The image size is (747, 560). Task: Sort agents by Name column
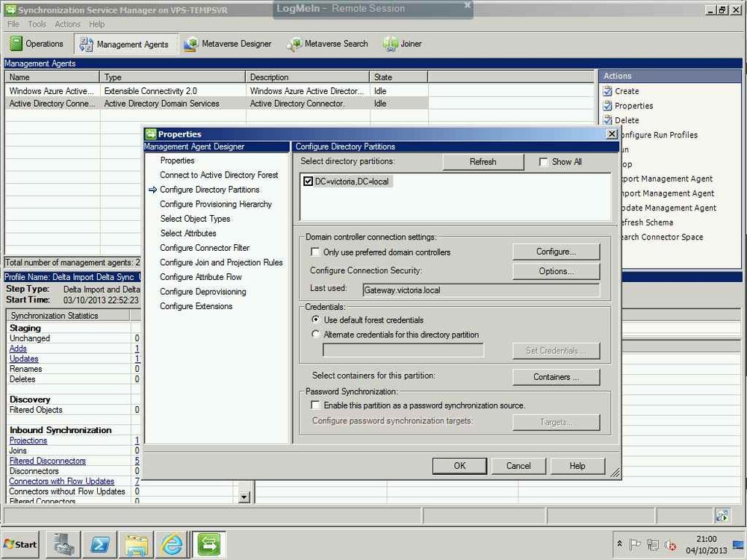coord(52,77)
